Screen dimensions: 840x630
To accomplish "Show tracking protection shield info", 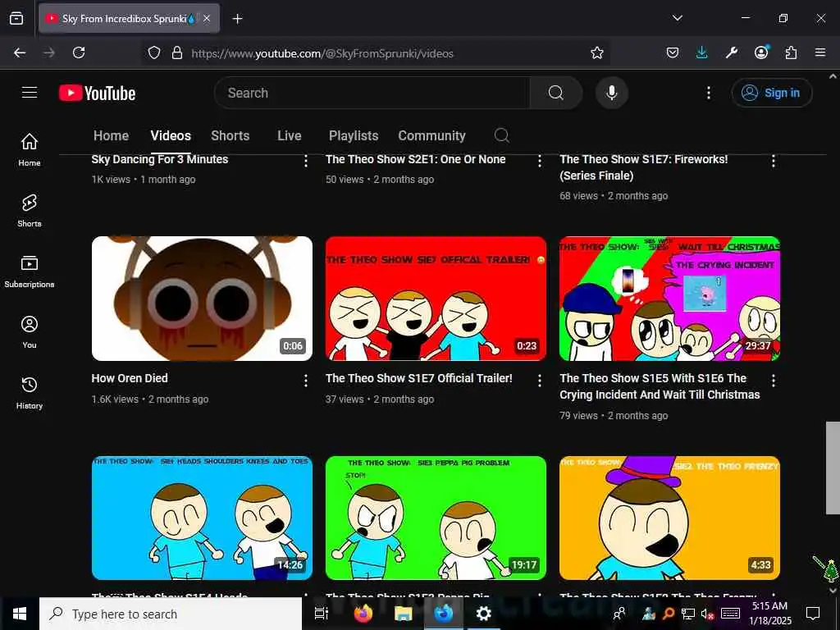I will [154, 52].
